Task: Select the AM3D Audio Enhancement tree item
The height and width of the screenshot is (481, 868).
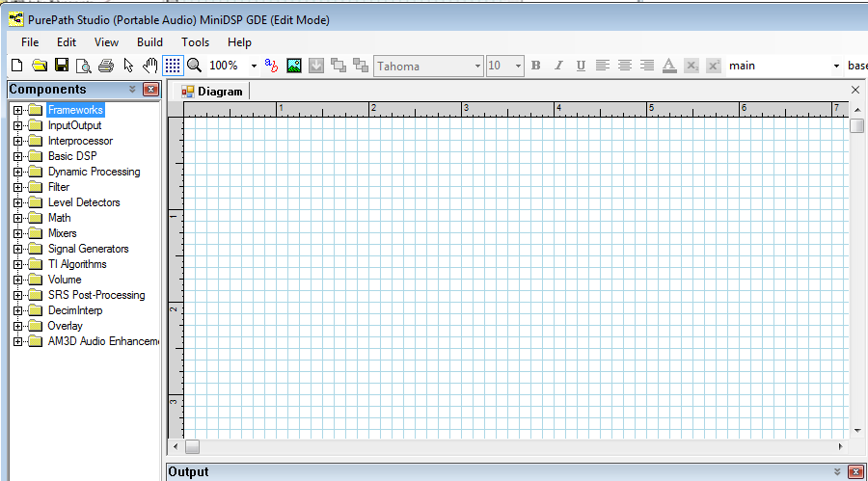Action: tap(103, 341)
